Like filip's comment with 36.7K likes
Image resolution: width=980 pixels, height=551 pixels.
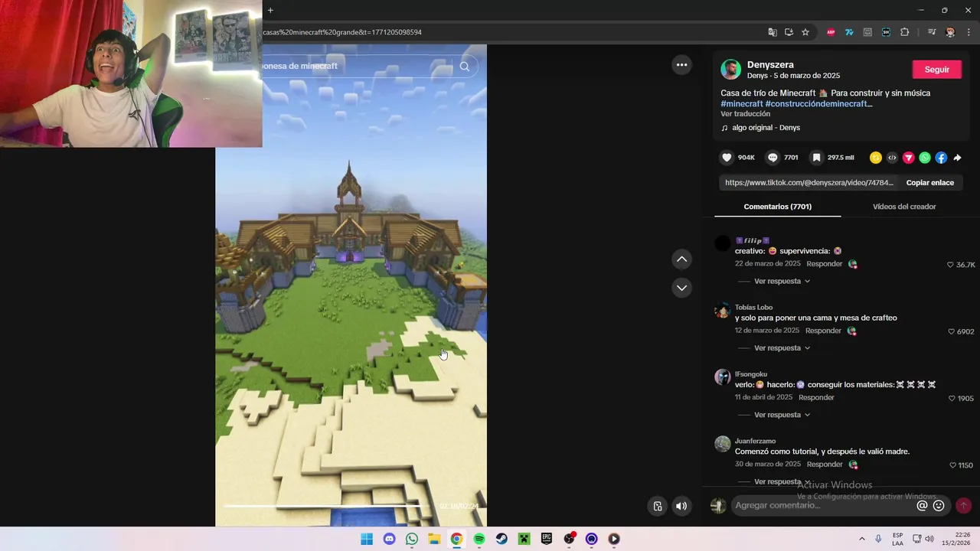tap(950, 265)
